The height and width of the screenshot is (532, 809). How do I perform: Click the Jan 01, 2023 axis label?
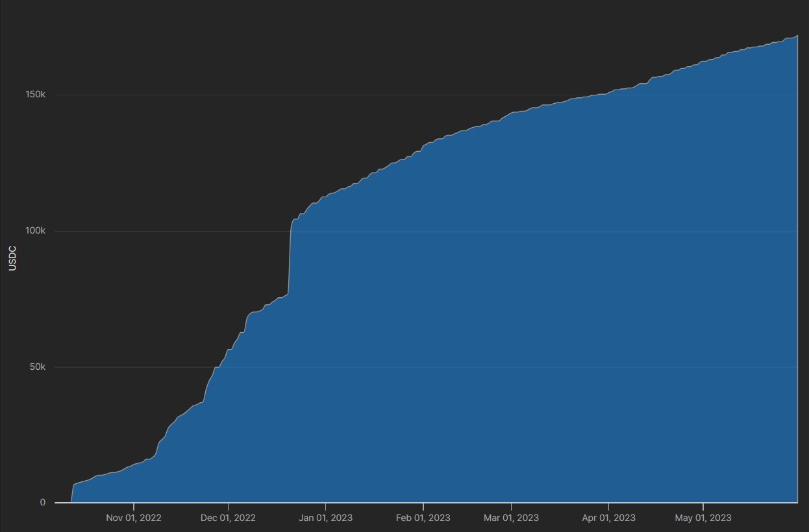tap(325, 518)
